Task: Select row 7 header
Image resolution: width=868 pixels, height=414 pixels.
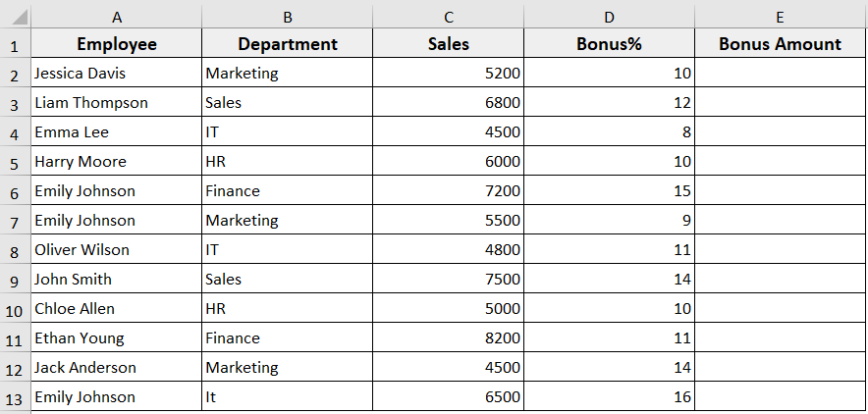Action: (16, 221)
